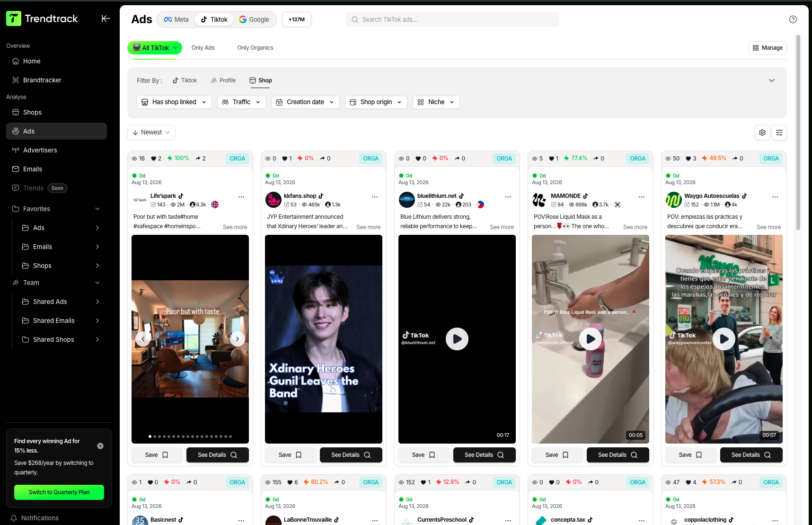Focus the Search TikTok ads field
This screenshot has width=812, height=525.
pyautogui.click(x=452, y=19)
